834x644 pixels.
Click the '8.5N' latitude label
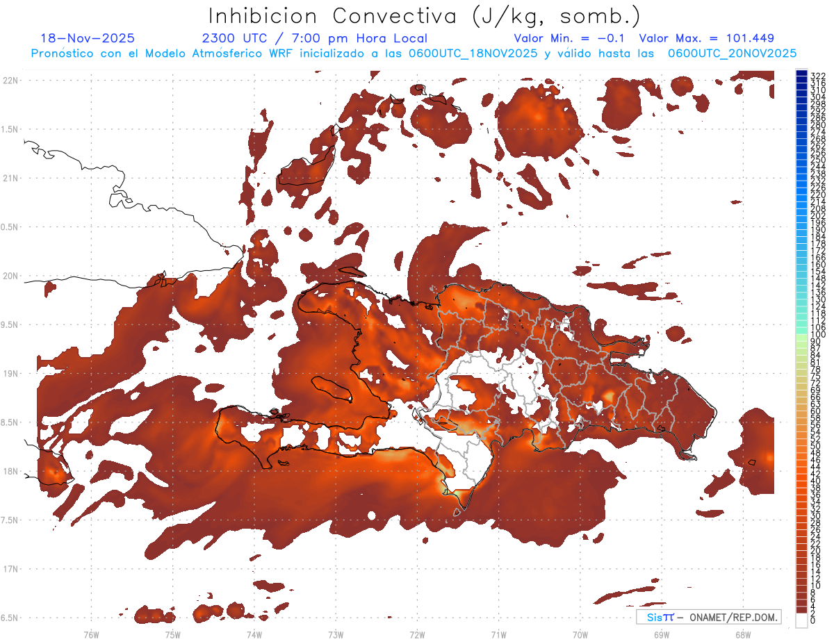click(x=10, y=422)
